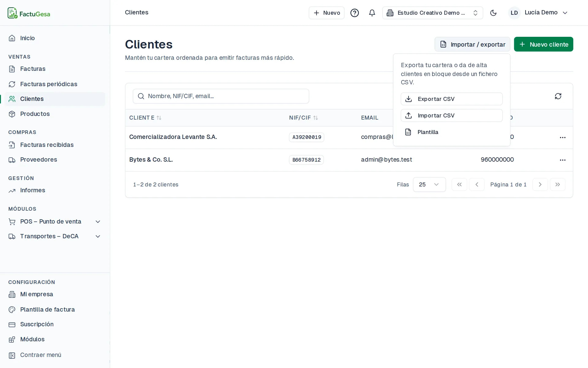Click the EMAIL column header
Screen dimensions: 588x368
click(x=370, y=118)
